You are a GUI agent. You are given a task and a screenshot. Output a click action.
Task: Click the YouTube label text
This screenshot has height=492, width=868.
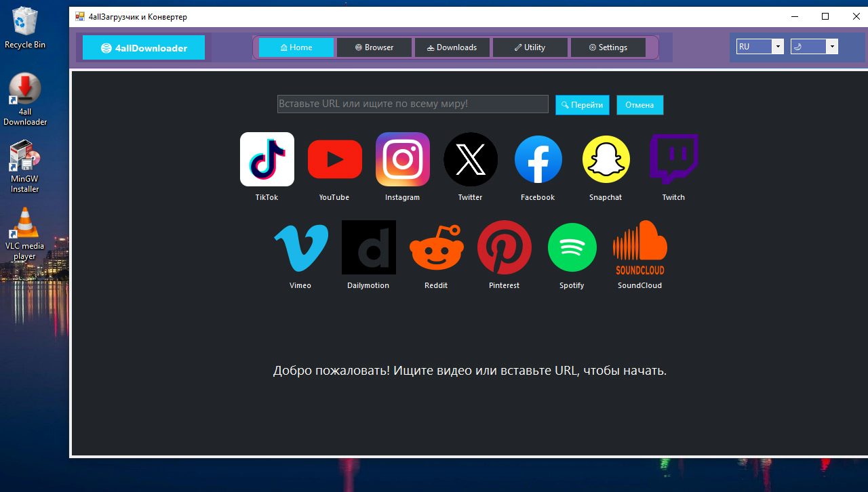[x=334, y=197]
